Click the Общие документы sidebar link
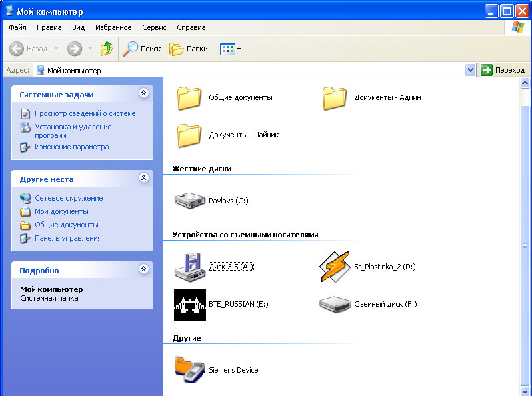This screenshot has width=532, height=396. [x=67, y=225]
